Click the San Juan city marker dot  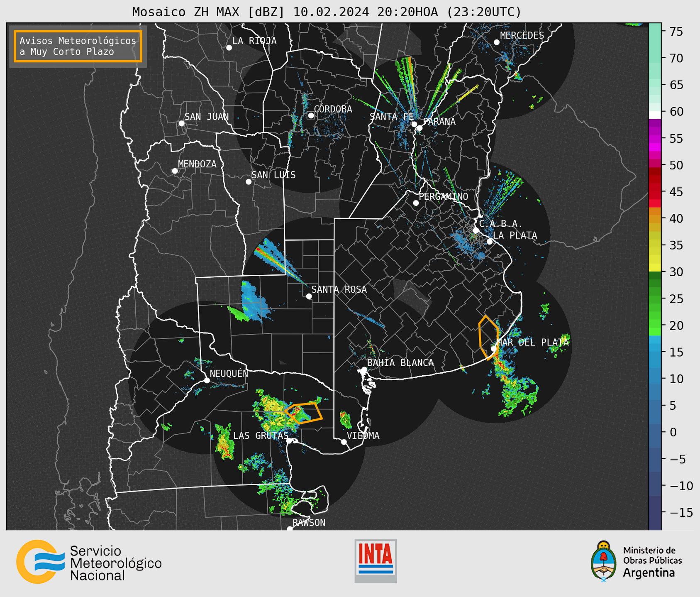(181, 123)
